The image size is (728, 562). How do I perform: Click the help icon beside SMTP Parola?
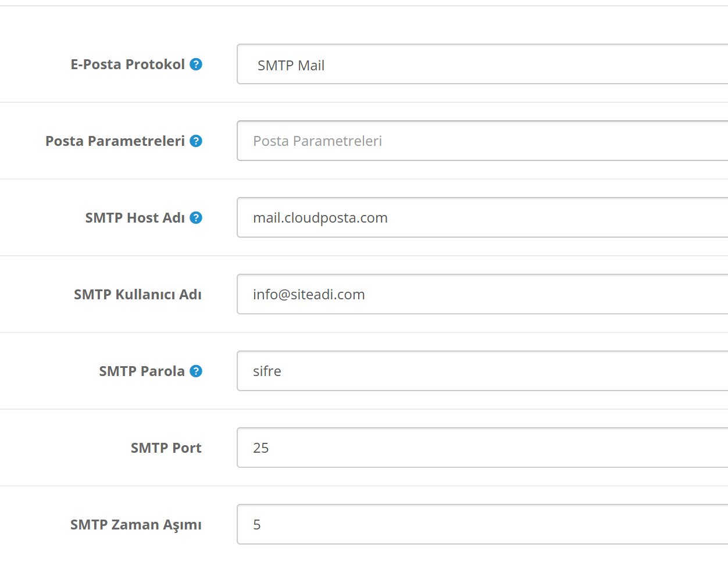196,371
